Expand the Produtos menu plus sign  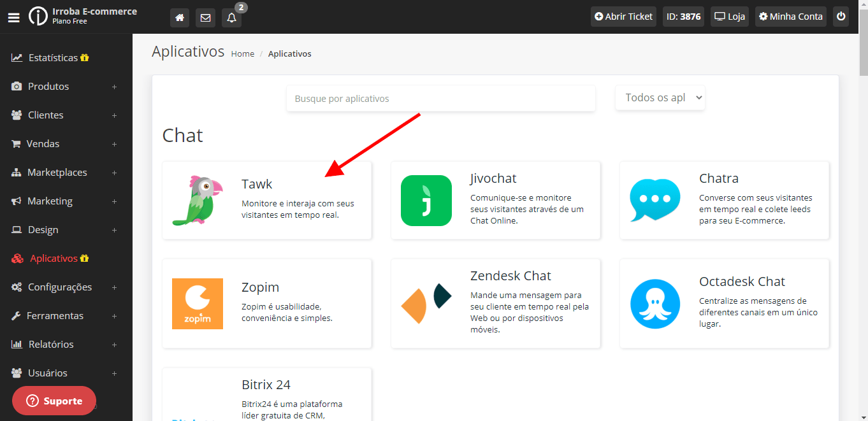pos(115,87)
